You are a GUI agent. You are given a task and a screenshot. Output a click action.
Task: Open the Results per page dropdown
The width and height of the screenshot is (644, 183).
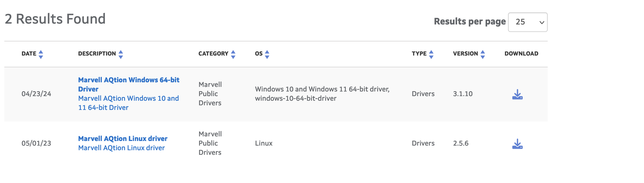[x=528, y=22]
